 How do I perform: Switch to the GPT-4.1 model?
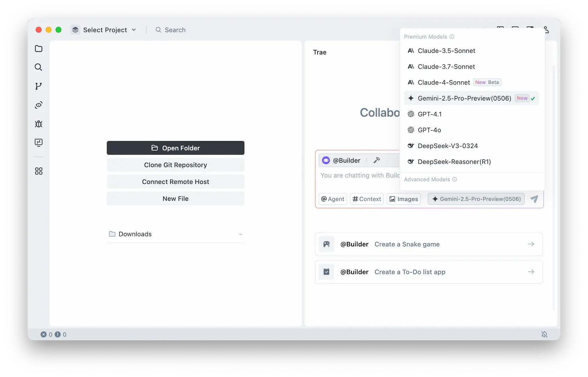tap(471, 114)
